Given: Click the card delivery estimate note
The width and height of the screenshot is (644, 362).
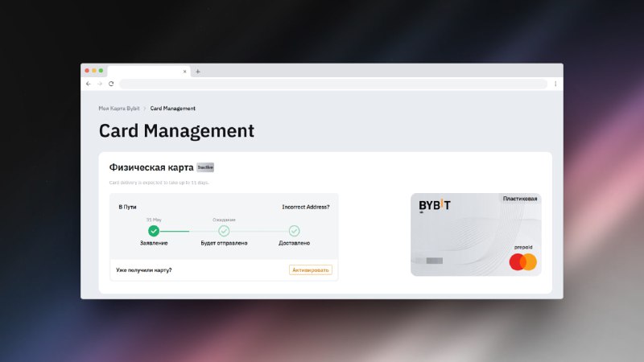Looking at the screenshot, I should [x=159, y=183].
